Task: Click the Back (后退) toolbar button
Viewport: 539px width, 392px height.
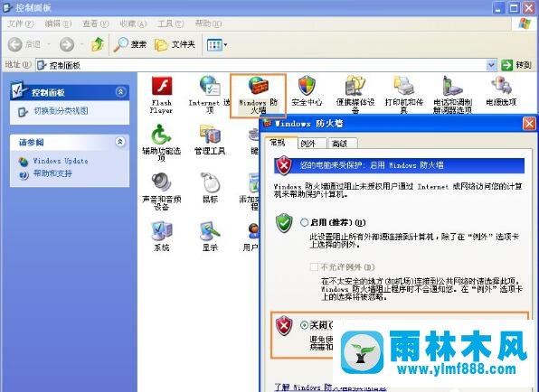Action: (24, 44)
